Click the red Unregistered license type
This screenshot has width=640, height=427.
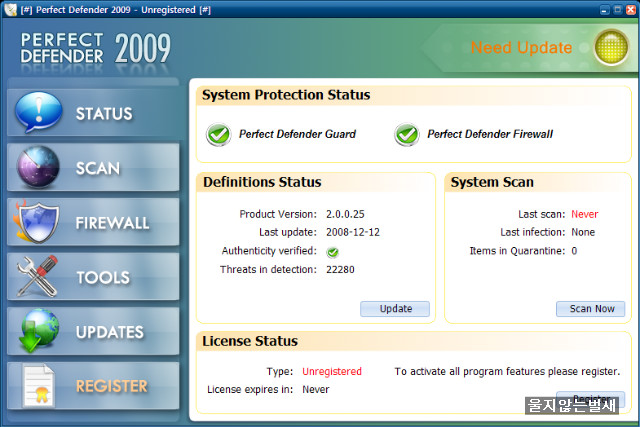(332, 371)
